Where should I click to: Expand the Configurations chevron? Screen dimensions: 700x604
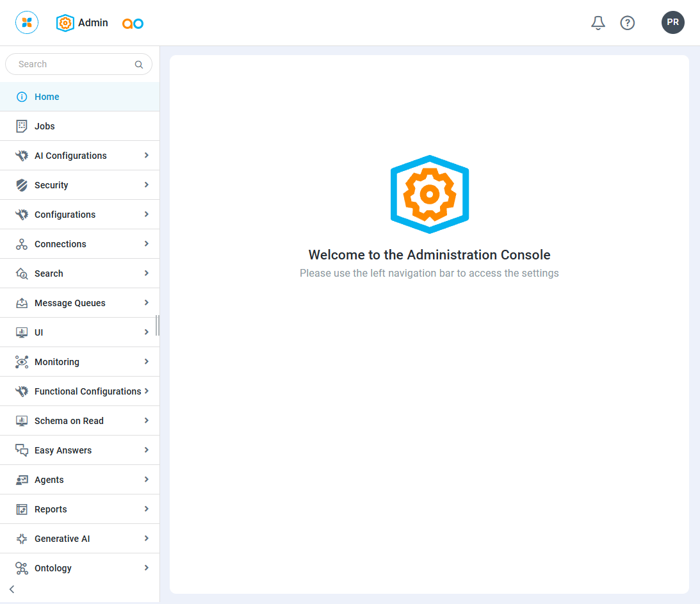tap(147, 215)
